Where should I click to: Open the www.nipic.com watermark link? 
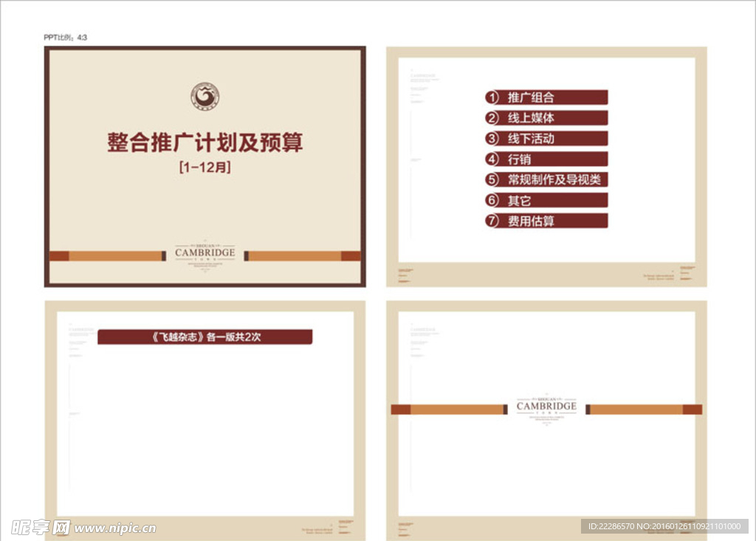tap(115, 528)
